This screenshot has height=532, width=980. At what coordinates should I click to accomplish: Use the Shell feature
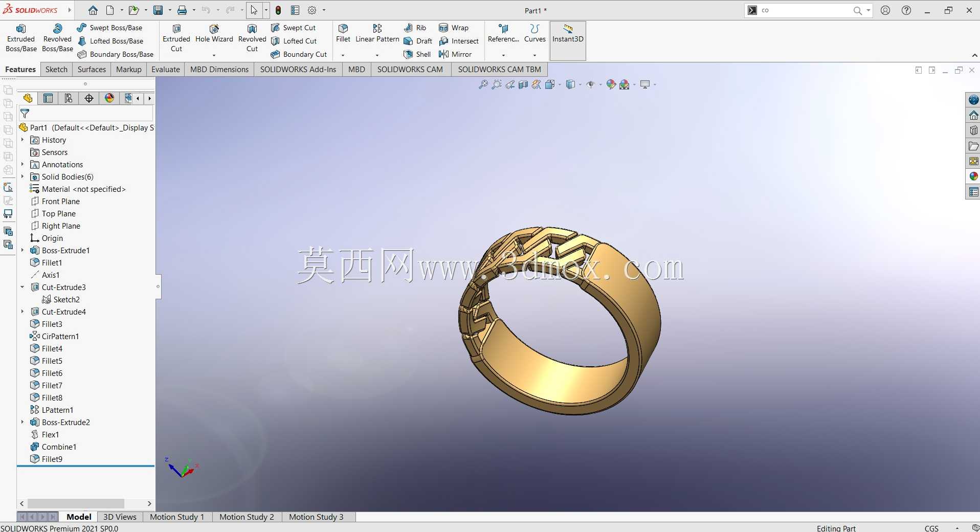pos(417,54)
